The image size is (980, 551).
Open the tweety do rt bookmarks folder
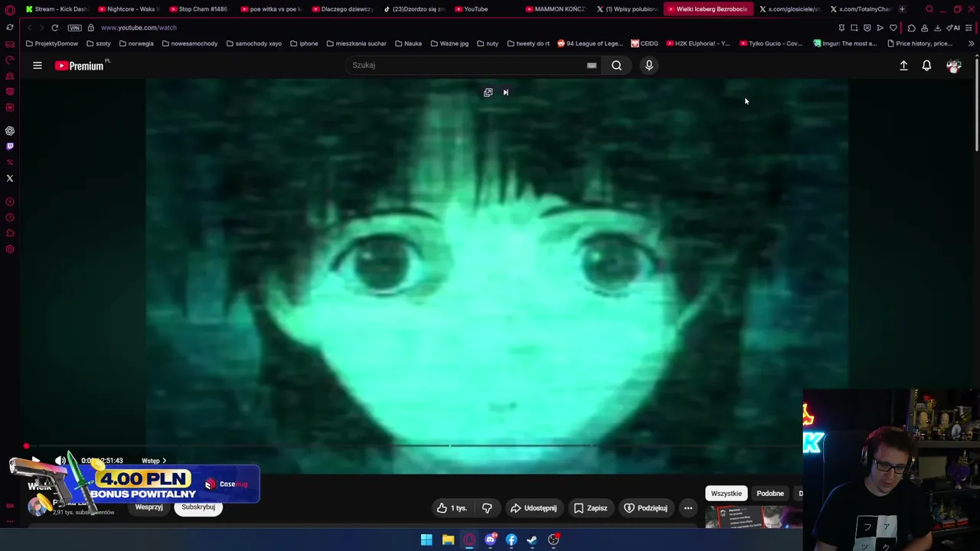(528, 44)
